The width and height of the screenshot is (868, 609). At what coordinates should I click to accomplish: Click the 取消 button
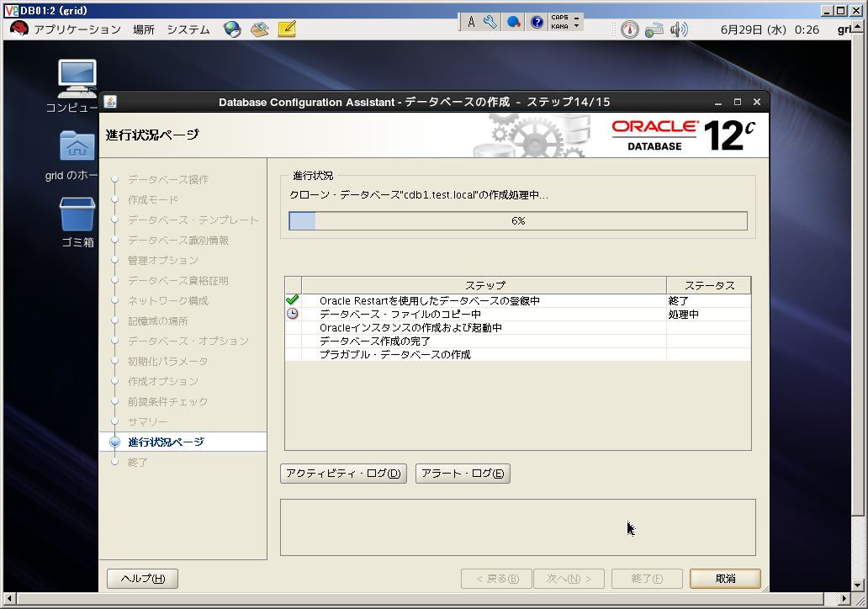pyautogui.click(x=725, y=579)
